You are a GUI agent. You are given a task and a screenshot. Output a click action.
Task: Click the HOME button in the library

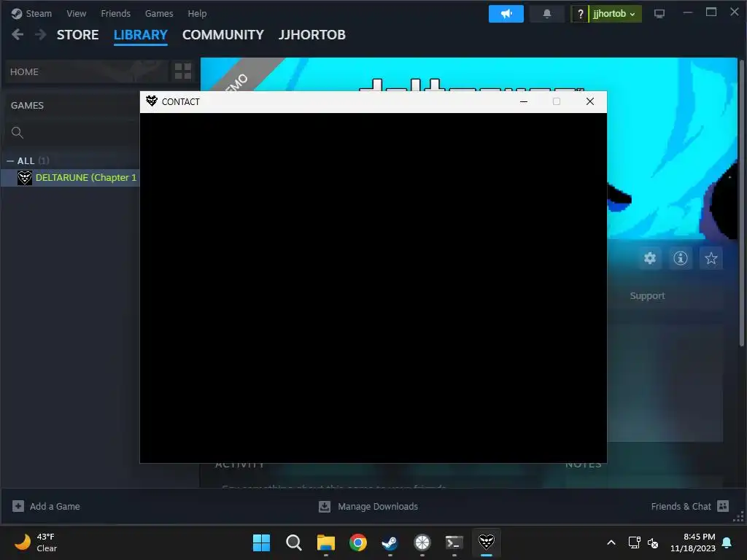[87, 72]
